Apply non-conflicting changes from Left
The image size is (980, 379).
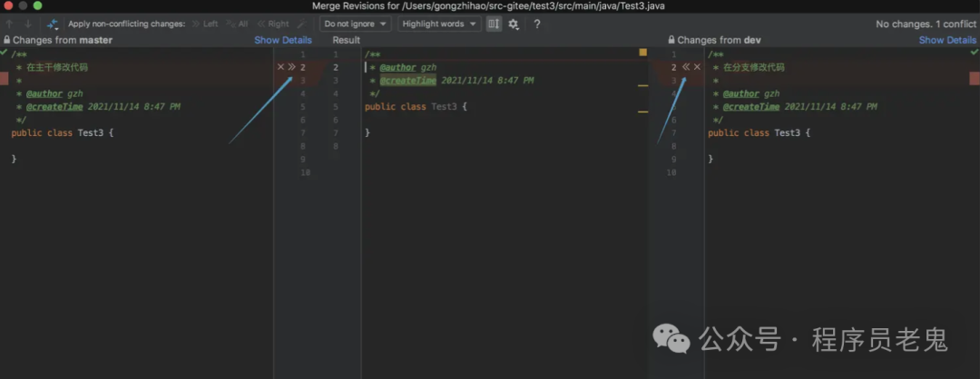[x=205, y=24]
